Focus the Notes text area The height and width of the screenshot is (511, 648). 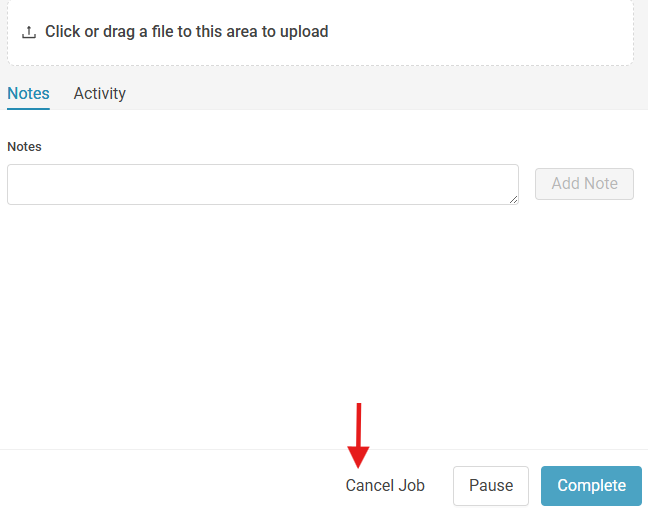263,184
